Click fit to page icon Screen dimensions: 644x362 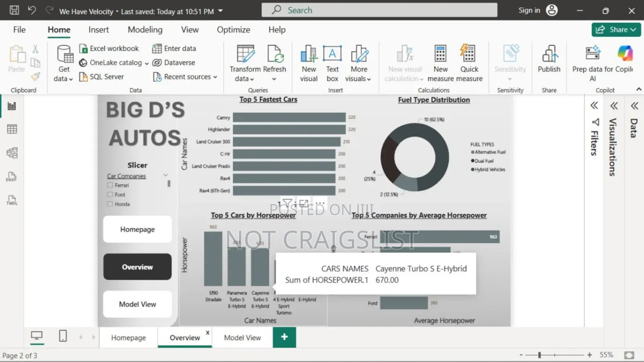point(629,355)
